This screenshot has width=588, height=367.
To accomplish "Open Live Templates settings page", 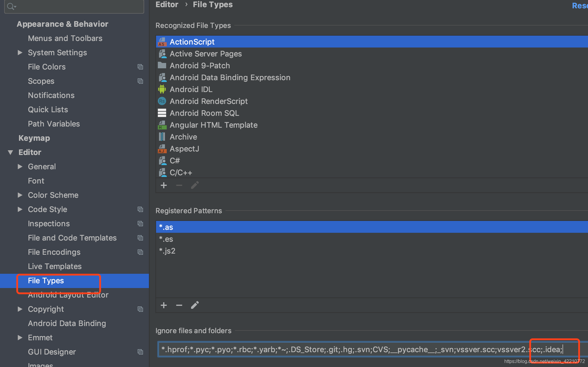I will click(55, 266).
